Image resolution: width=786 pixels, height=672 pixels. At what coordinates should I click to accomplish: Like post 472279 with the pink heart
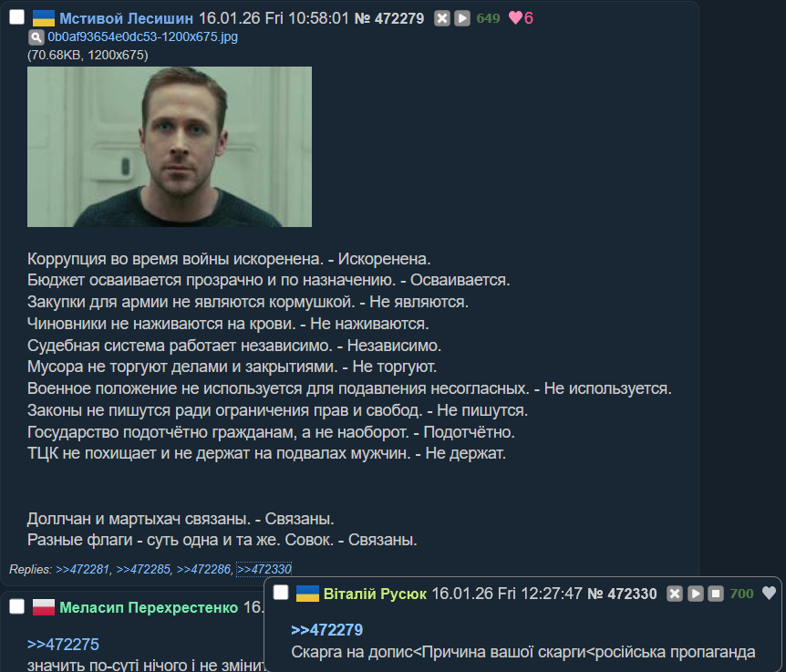click(515, 18)
